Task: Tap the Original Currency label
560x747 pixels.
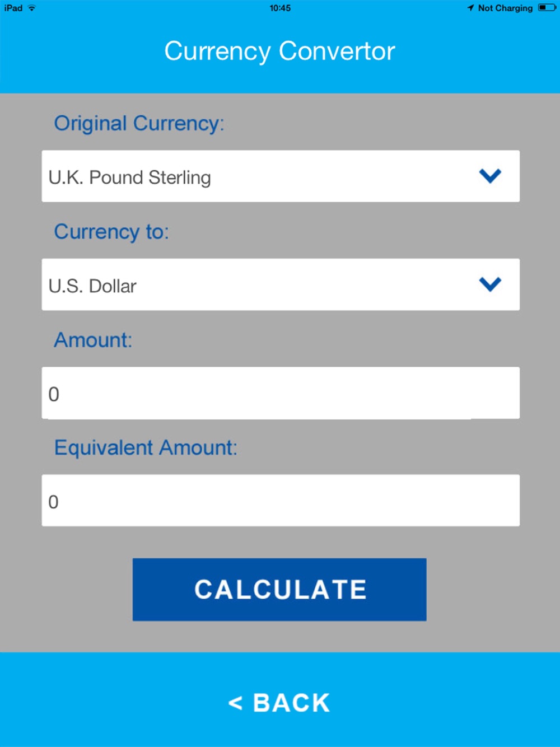Action: click(139, 123)
